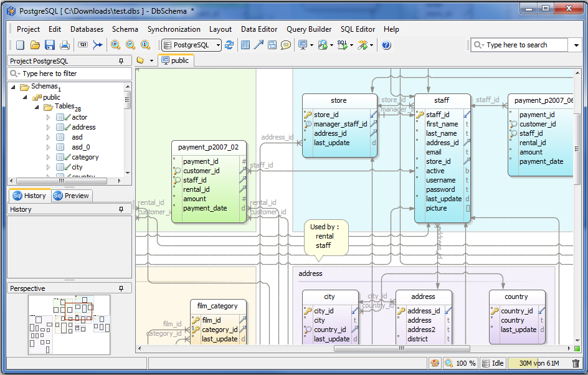Toggle the pin on History panel
The image size is (588, 375).
click(x=121, y=209)
